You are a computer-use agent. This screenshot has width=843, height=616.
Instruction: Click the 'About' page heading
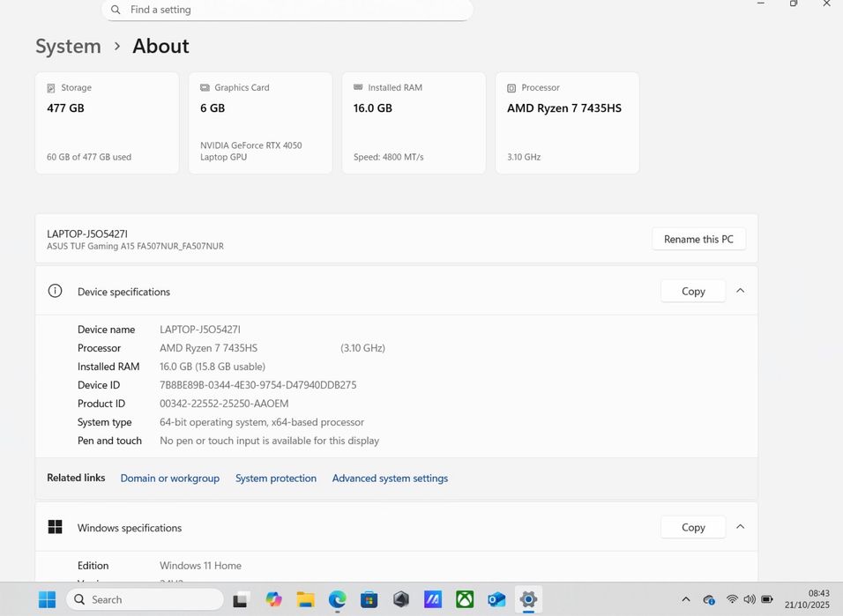160,46
